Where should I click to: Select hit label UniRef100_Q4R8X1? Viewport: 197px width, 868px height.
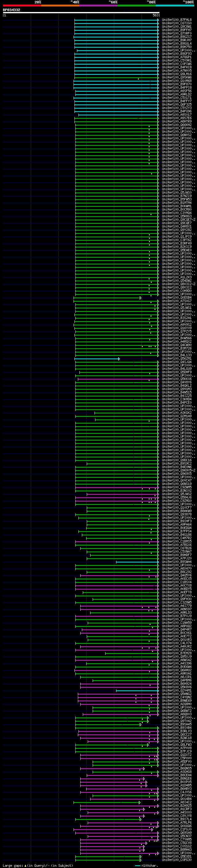coord(177,226)
